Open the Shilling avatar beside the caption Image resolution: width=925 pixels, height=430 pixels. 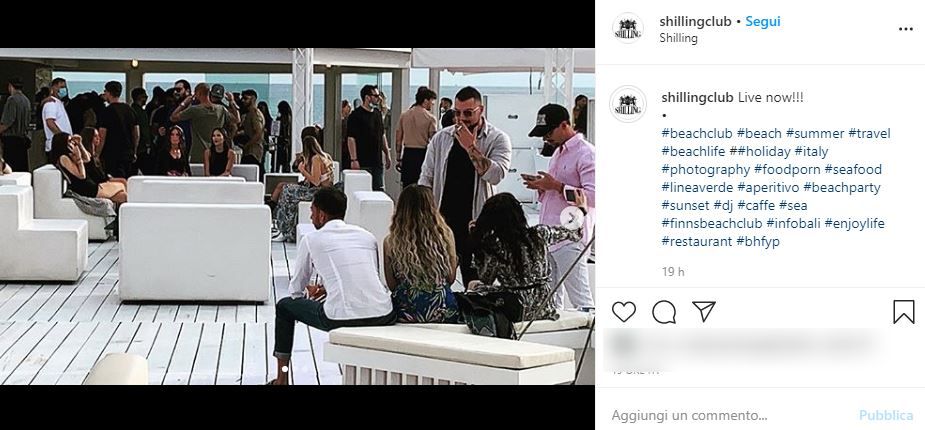click(628, 104)
